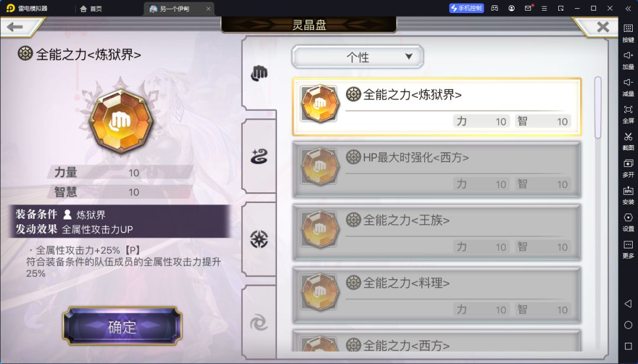Select HP最大时强化<西方> grasta entry
Viewport: 638px width, 364px height.
[x=437, y=169]
